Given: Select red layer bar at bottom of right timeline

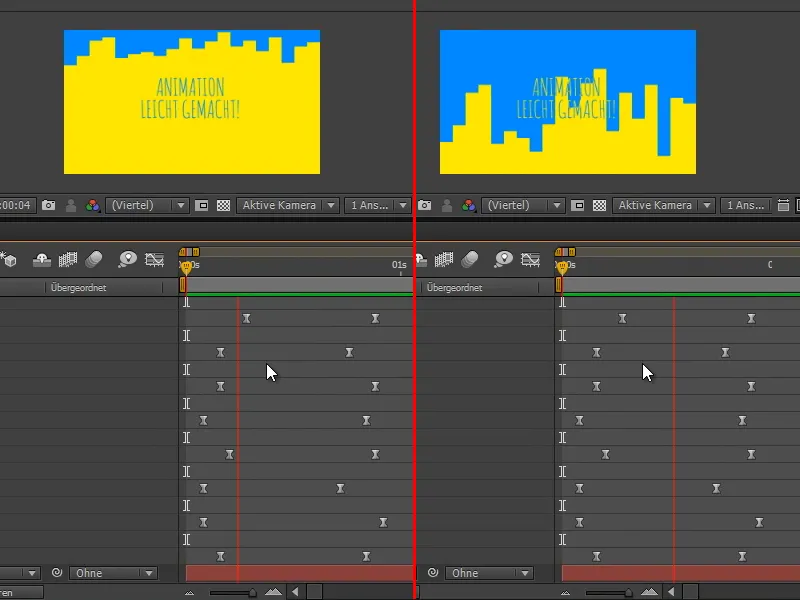Looking at the screenshot, I should click(681, 573).
